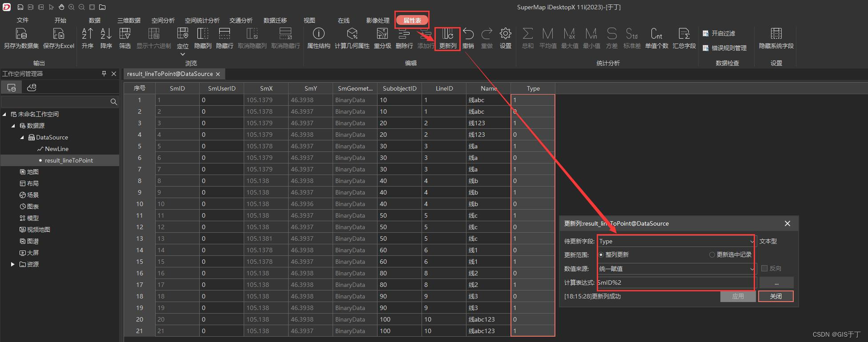This screenshot has width=868, height=342.
Task: Open 属性结构 attribute structure
Action: tap(319, 38)
